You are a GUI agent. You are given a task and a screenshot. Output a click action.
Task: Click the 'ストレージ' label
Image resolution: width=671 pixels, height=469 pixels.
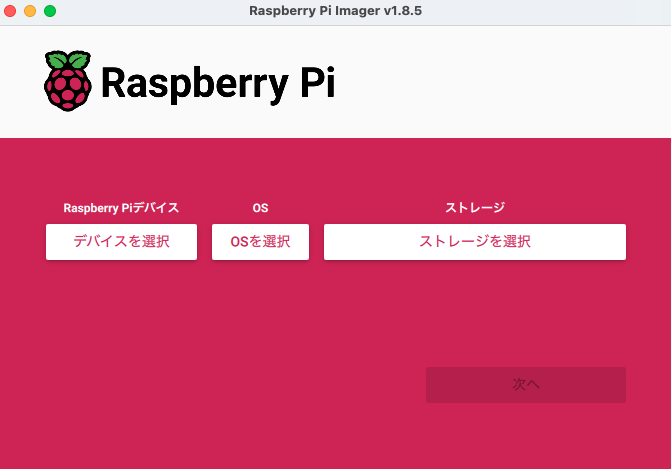coord(474,208)
